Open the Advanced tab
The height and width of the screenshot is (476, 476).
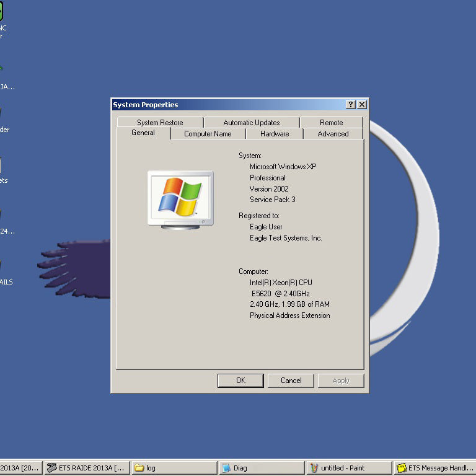(333, 134)
